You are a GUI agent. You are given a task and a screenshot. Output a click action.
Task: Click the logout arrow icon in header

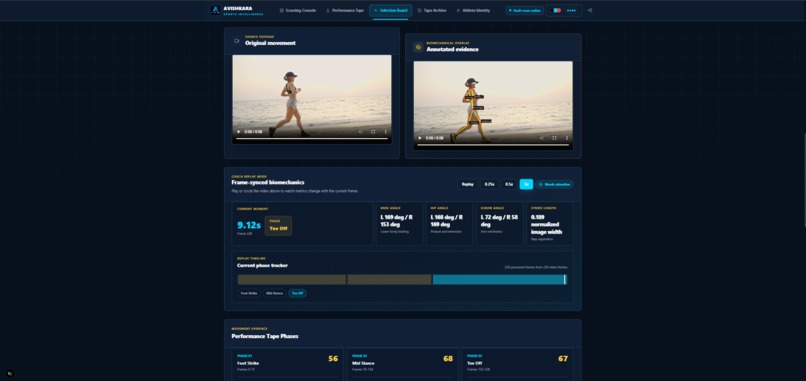pos(590,10)
